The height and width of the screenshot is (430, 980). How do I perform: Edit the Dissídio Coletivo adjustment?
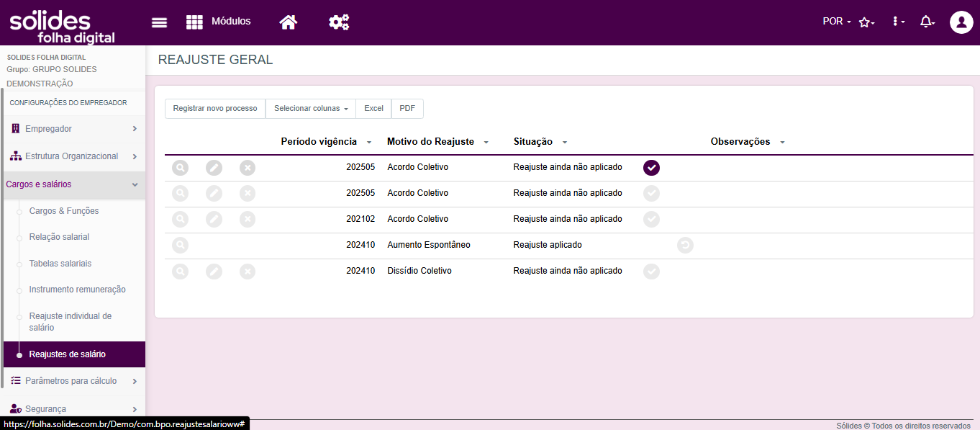214,272
